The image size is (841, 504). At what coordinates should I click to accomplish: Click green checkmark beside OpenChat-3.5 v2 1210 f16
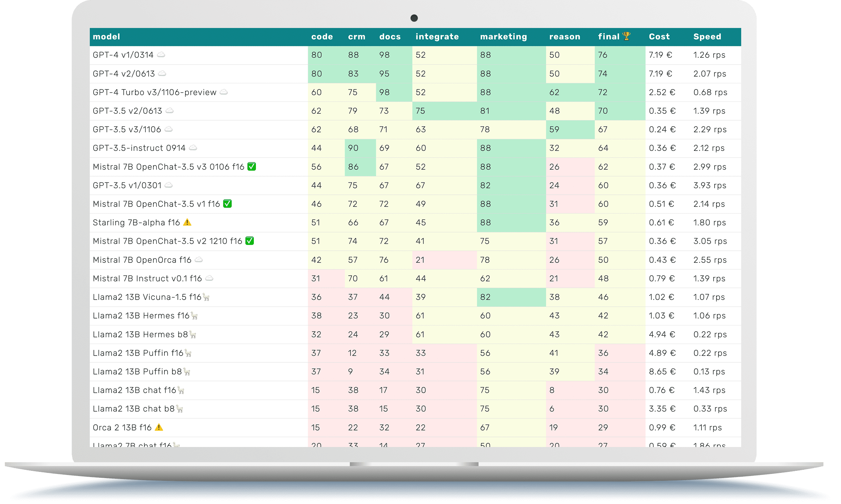[x=250, y=241]
